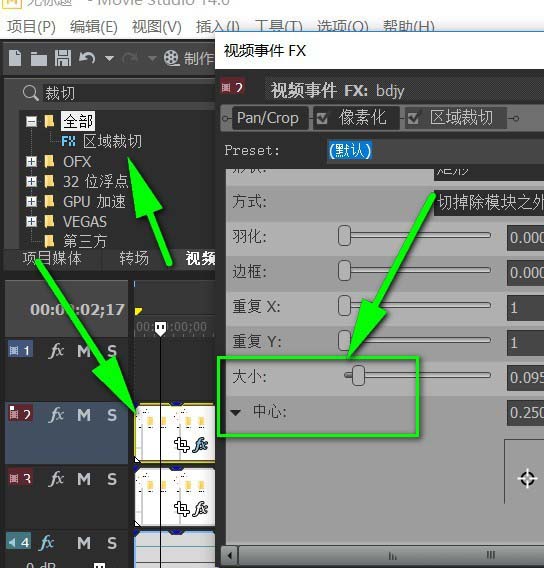
Task: Open the 项目(P) menu
Action: pos(32,27)
